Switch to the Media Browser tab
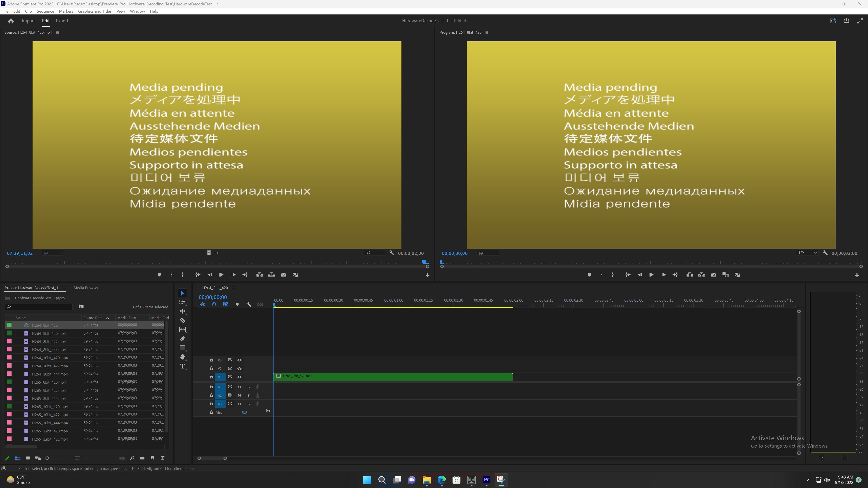 86,288
